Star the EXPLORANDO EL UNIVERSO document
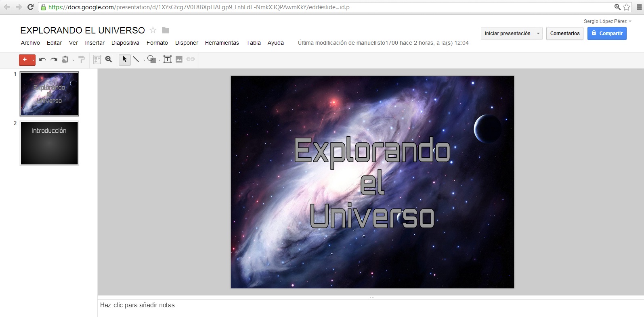 pos(153,30)
